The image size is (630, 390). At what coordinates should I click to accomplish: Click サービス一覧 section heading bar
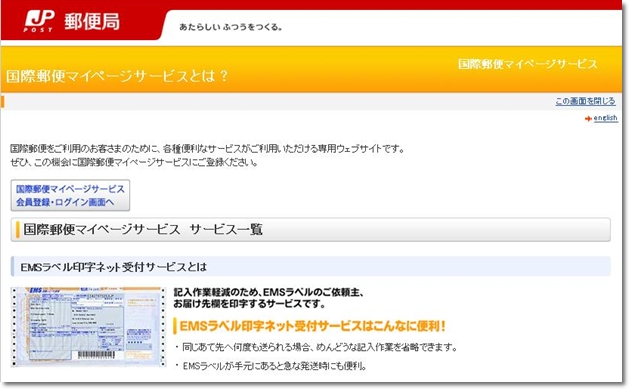pyautogui.click(x=311, y=230)
